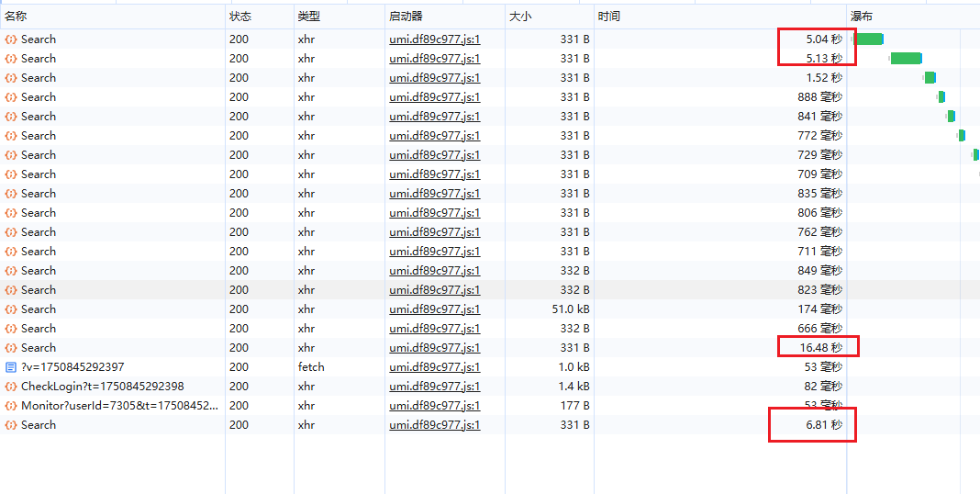Image resolution: width=980 pixels, height=494 pixels.
Task: Select the Search name in the 823 毫秒 row
Action: pyautogui.click(x=39, y=290)
